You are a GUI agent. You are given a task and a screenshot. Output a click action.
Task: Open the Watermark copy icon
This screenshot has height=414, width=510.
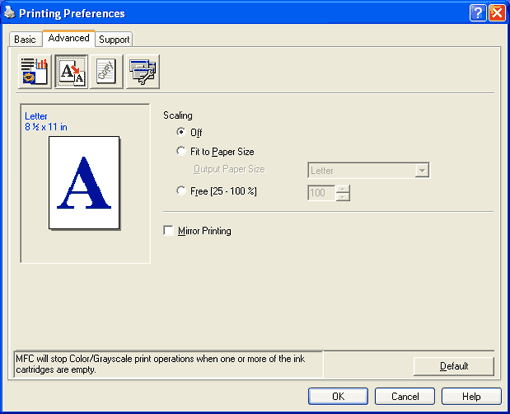pos(107,71)
